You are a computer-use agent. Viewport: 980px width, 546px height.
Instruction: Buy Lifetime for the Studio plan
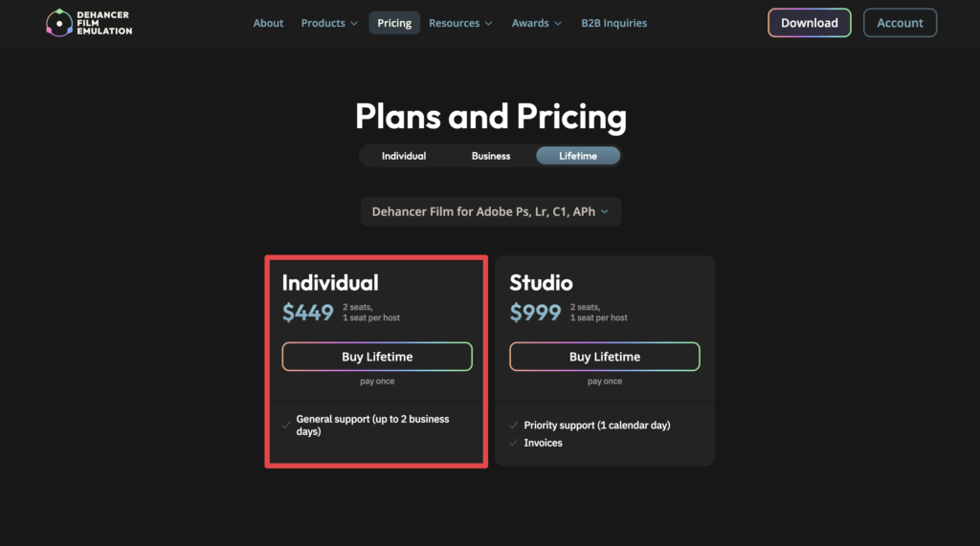605,356
